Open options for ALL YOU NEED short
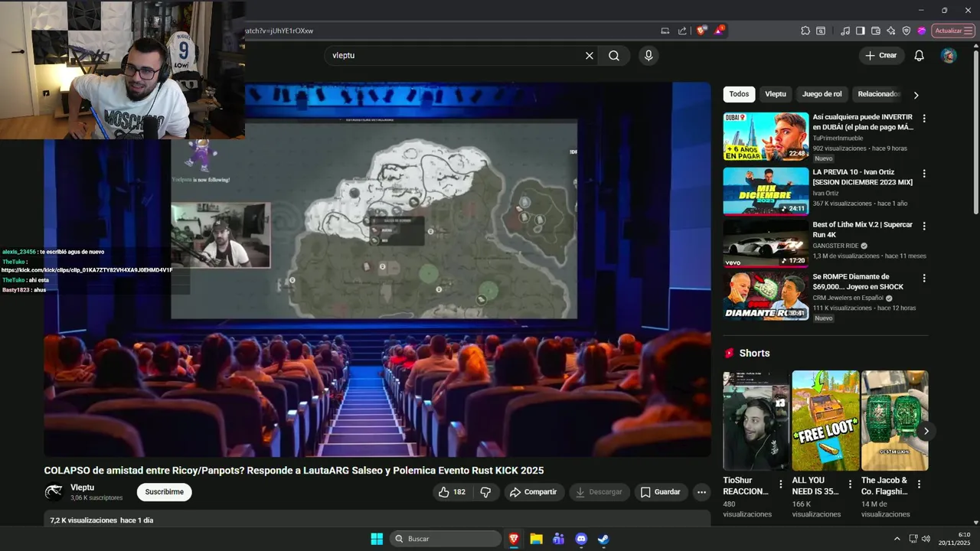This screenshot has height=551, width=980. [850, 484]
